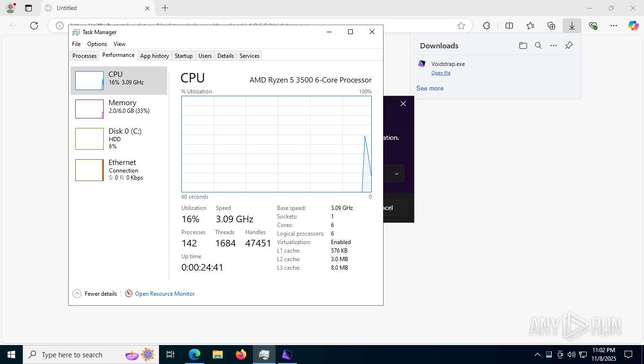The width and height of the screenshot is (644, 364).
Task: Open the Startup tab
Action: click(184, 56)
